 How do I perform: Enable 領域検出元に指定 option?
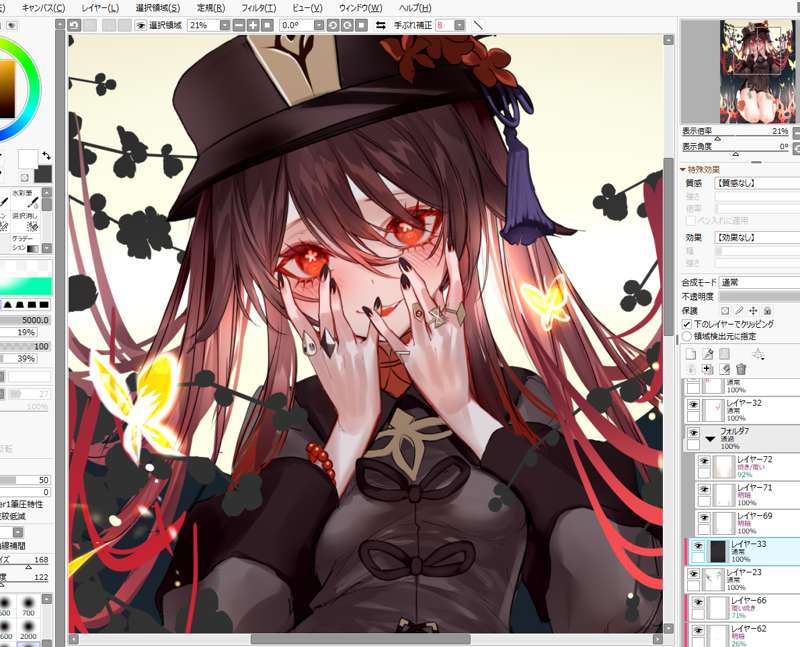point(687,337)
